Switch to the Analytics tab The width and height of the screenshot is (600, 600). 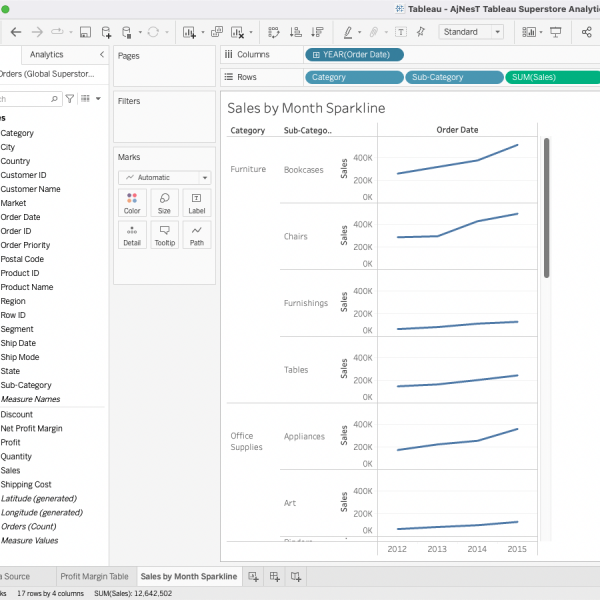pyautogui.click(x=47, y=54)
